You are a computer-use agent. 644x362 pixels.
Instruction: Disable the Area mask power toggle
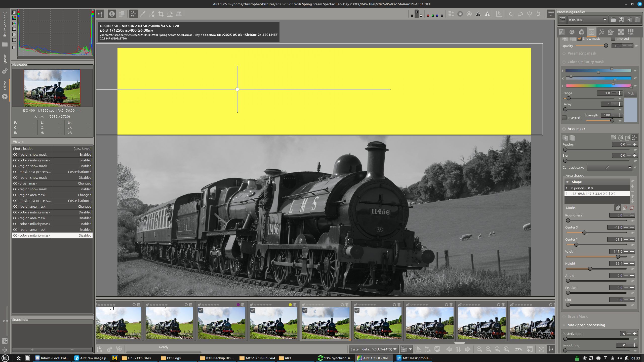click(564, 129)
